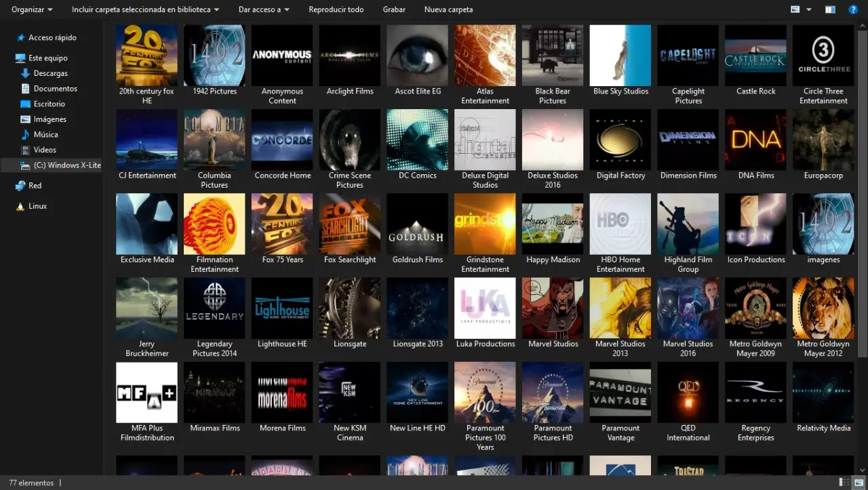Open the Videos sidebar item

[x=45, y=150]
